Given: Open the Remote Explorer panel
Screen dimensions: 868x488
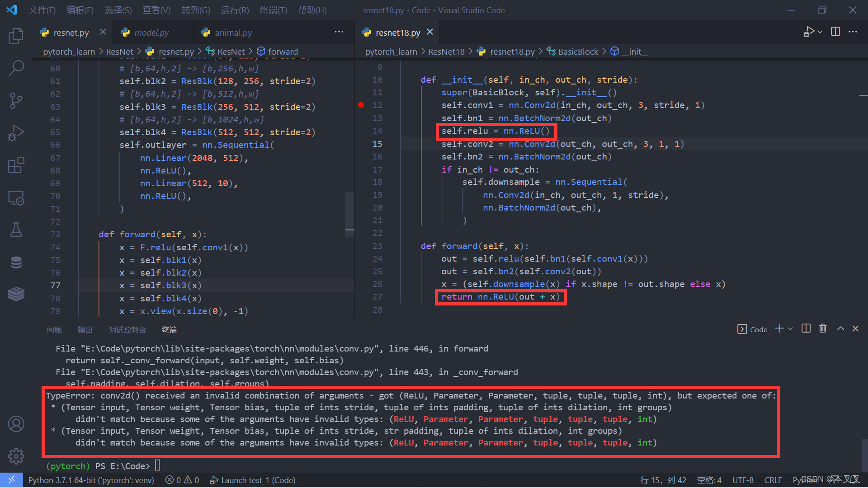Looking at the screenshot, I should click(16, 197).
